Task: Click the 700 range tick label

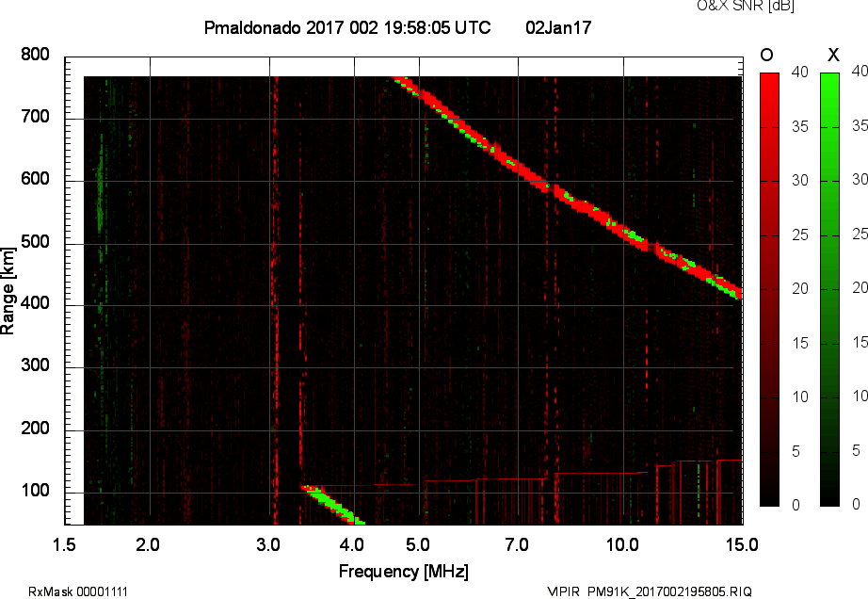Action: tap(36, 117)
